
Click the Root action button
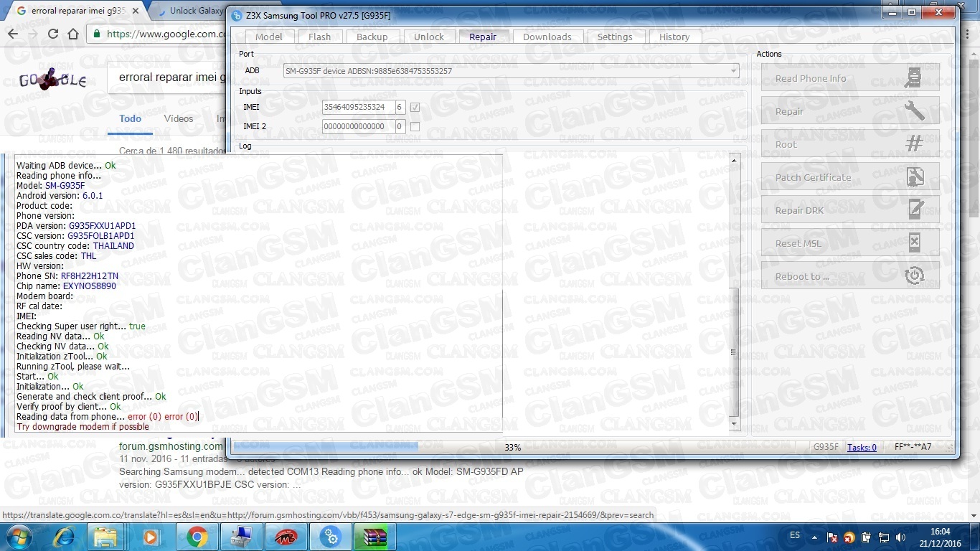(850, 144)
